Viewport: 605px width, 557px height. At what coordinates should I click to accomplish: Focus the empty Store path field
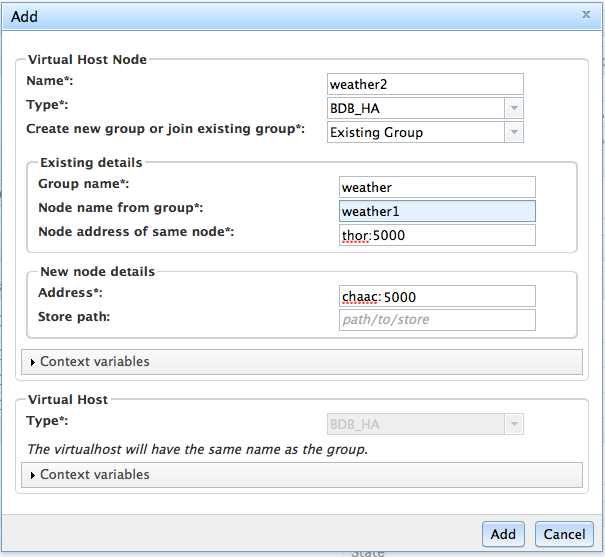[x=437, y=320]
